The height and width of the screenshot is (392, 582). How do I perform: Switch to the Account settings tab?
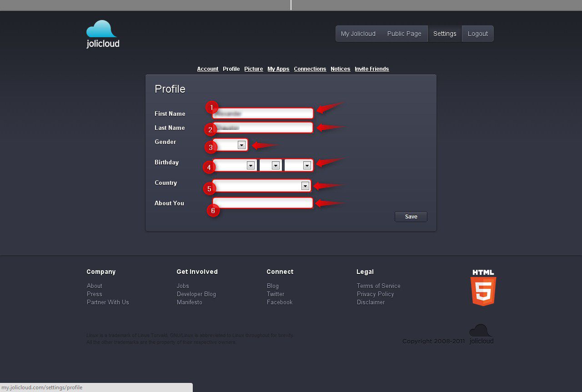coord(208,69)
